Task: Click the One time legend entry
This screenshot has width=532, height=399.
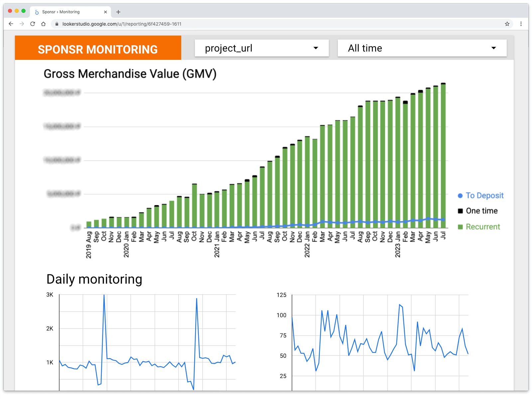Action: pyautogui.click(x=478, y=211)
